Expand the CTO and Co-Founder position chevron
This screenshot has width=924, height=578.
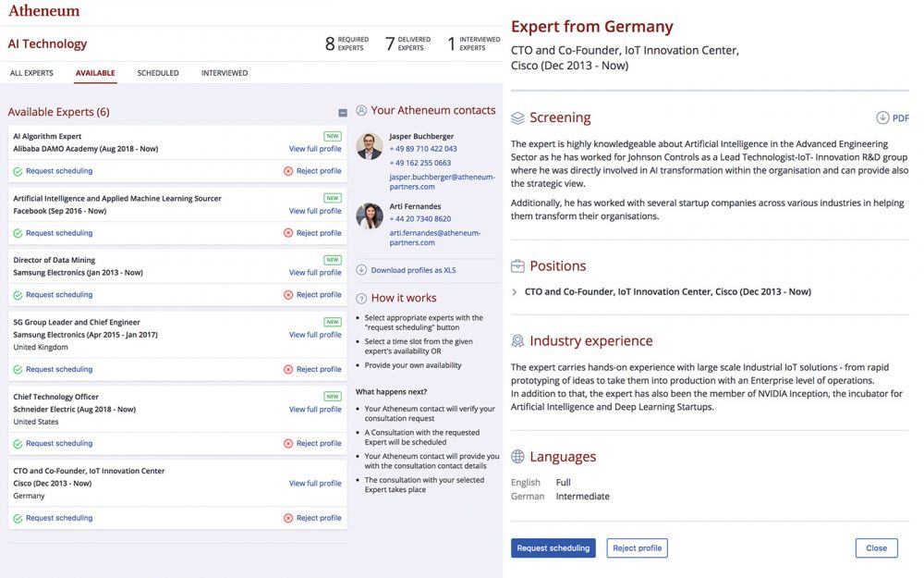point(515,292)
